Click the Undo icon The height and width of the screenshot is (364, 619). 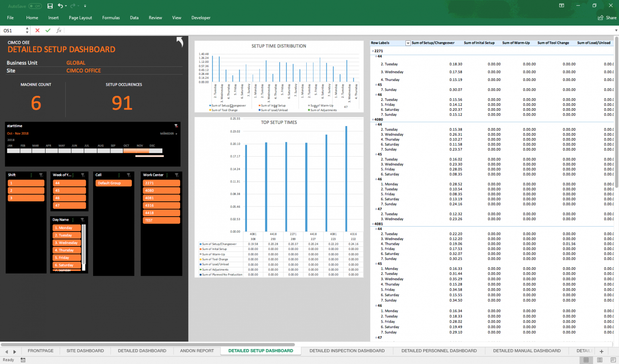point(60,6)
